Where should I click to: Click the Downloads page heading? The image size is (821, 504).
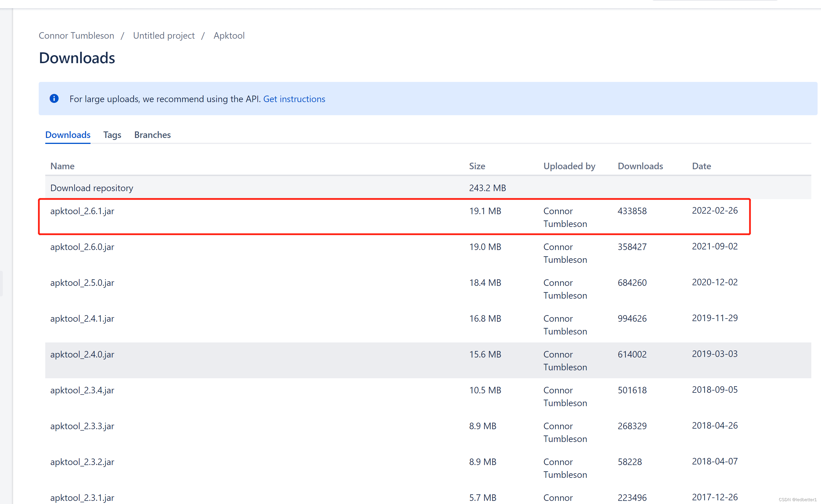tap(77, 58)
